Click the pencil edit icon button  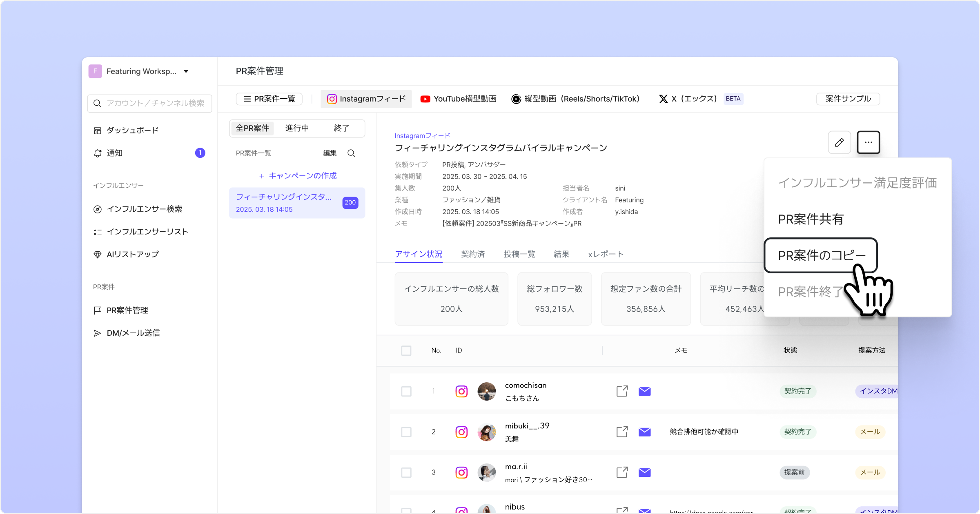(839, 142)
